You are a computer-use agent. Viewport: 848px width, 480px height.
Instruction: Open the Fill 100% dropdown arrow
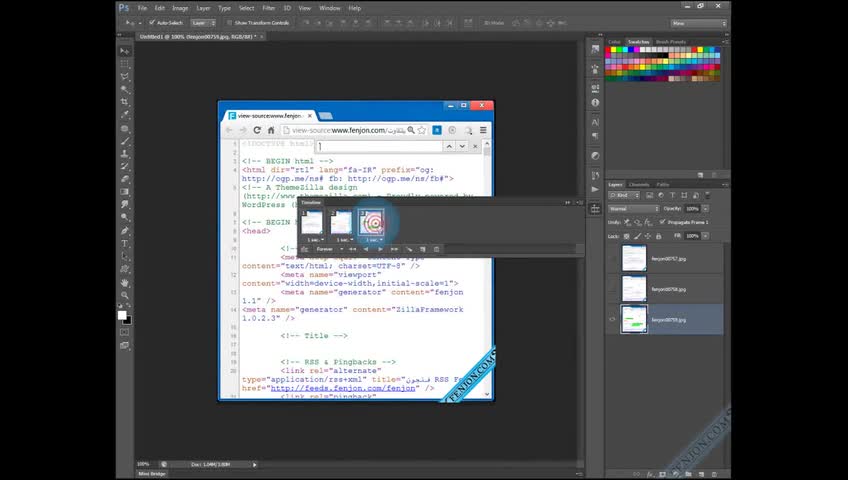tap(705, 236)
